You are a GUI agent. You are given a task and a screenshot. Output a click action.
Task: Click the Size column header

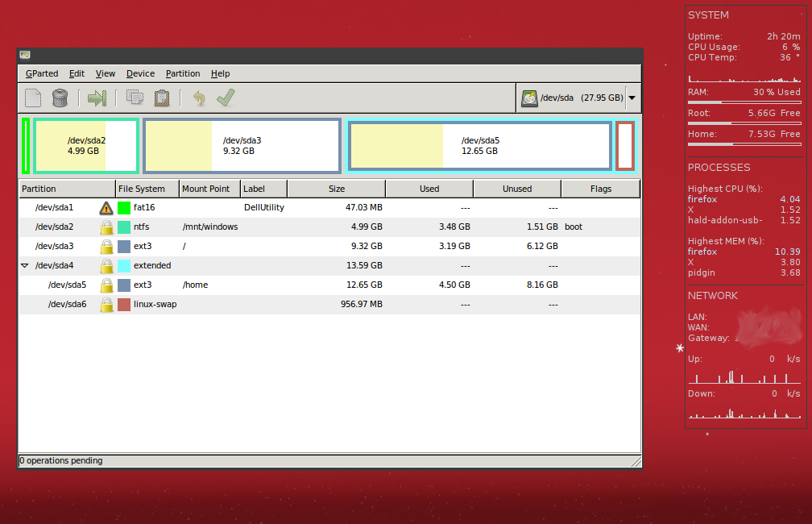[336, 188]
